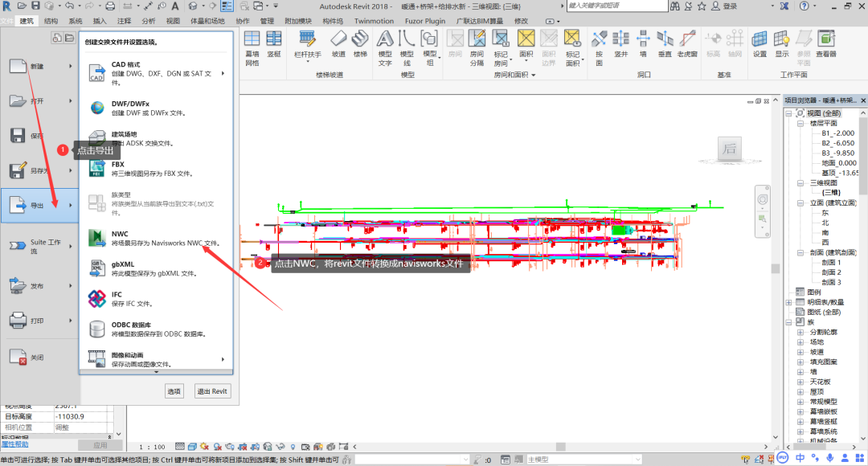Select the 竖井 shaft opening tool
Viewport: 868px width, 466px height.
621,44
